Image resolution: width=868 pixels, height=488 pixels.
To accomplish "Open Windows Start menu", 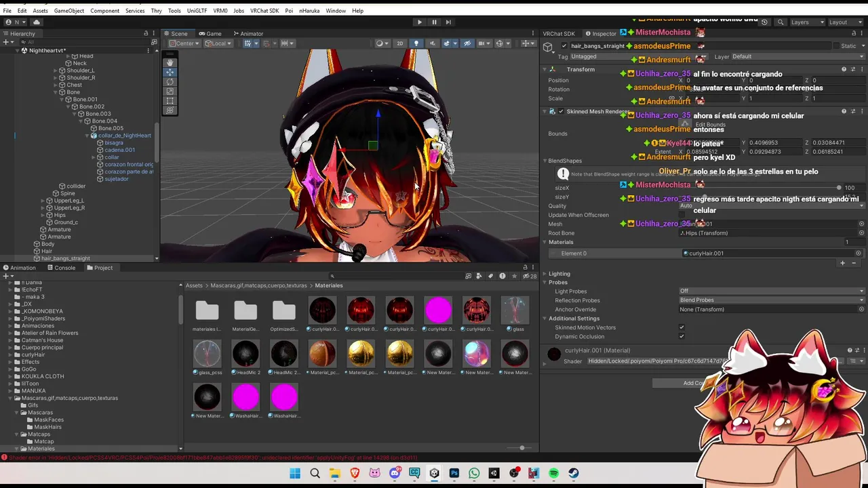I will click(295, 473).
